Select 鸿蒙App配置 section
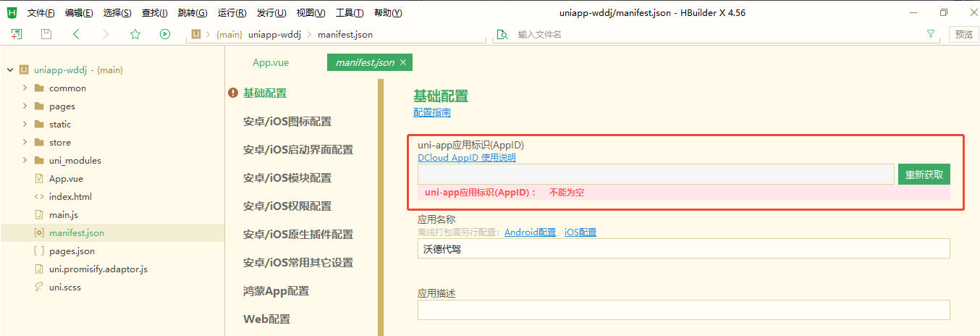 click(x=276, y=291)
